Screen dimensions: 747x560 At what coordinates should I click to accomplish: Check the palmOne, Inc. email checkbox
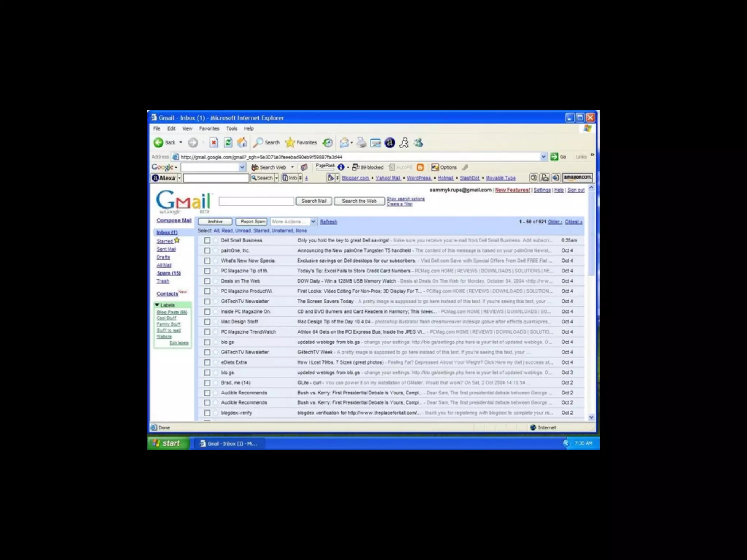[207, 251]
